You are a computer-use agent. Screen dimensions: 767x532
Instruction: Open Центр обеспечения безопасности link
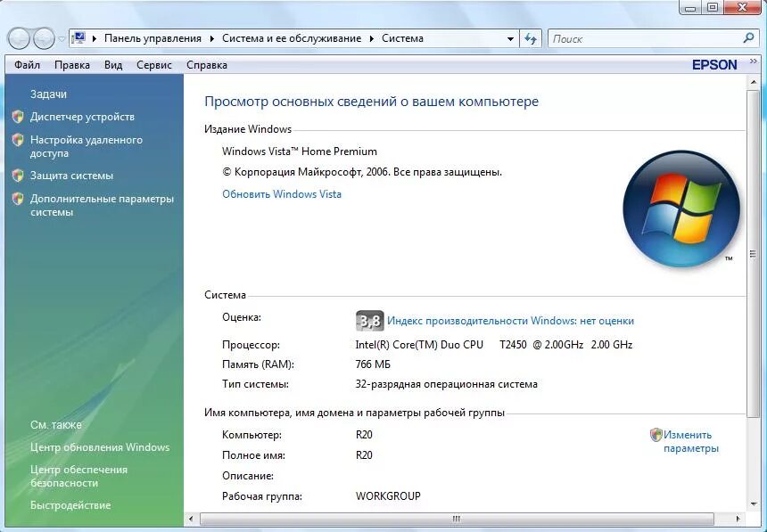click(x=78, y=476)
